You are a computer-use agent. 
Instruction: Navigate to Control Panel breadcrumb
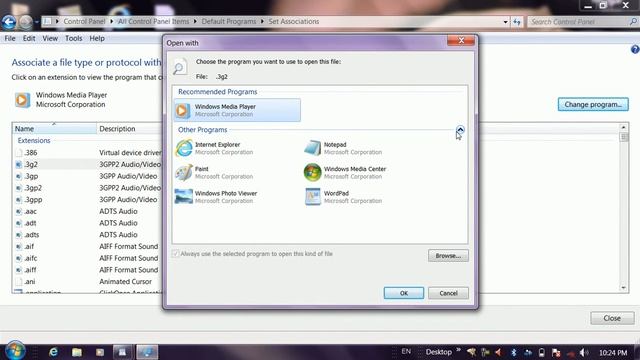[84, 21]
